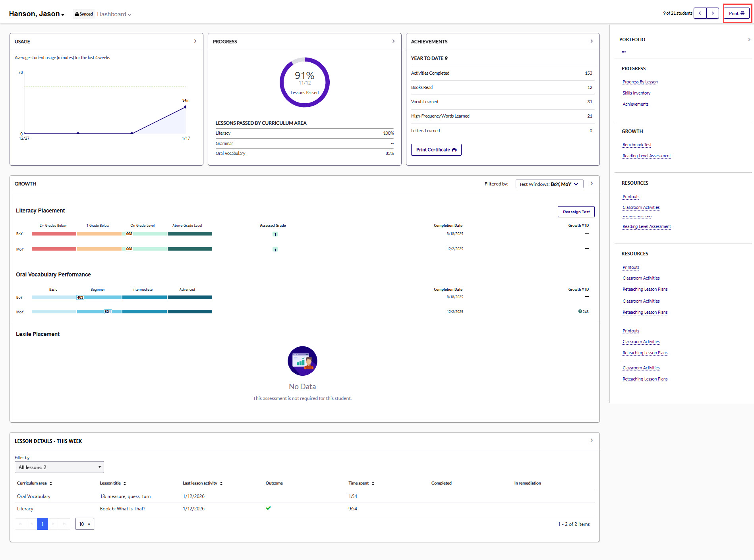Image resolution: width=754 pixels, height=560 pixels.
Task: Toggle sort on Lesson title column
Action: click(125, 483)
